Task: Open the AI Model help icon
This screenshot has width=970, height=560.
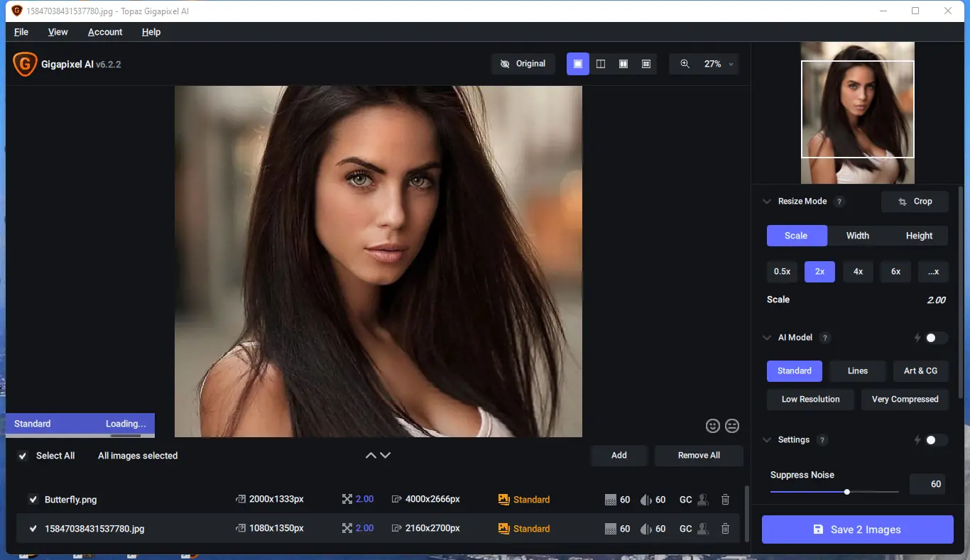Action: (x=825, y=338)
